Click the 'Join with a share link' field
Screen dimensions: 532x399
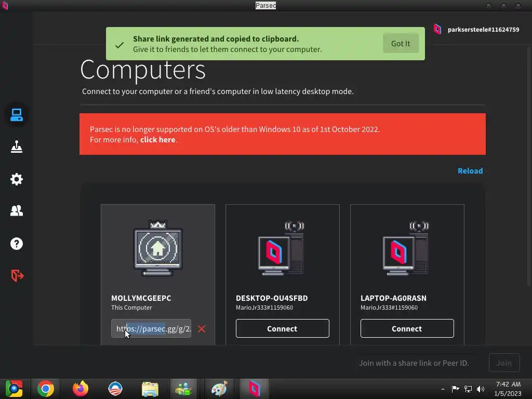419,363
